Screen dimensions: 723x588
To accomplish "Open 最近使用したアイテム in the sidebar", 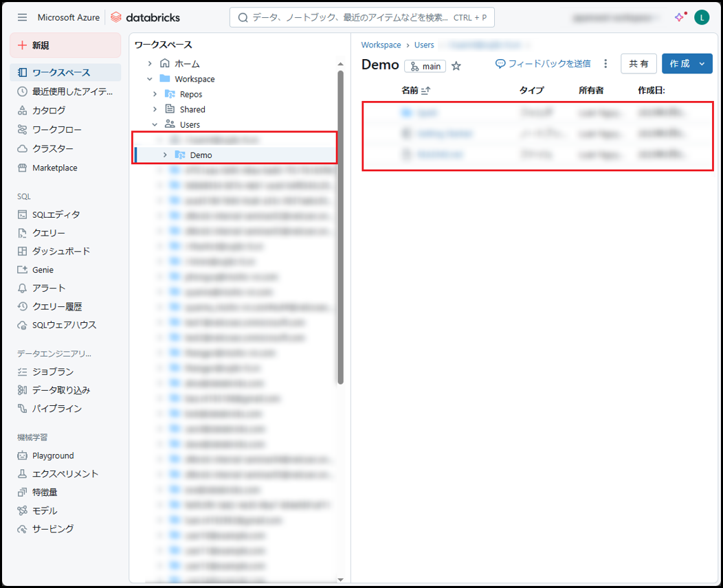I will (x=65, y=91).
